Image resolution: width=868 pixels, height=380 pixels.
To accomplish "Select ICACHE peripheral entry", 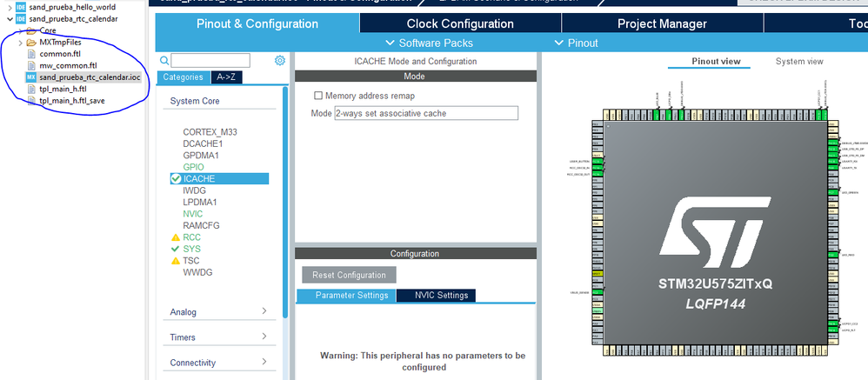I will tap(219, 178).
